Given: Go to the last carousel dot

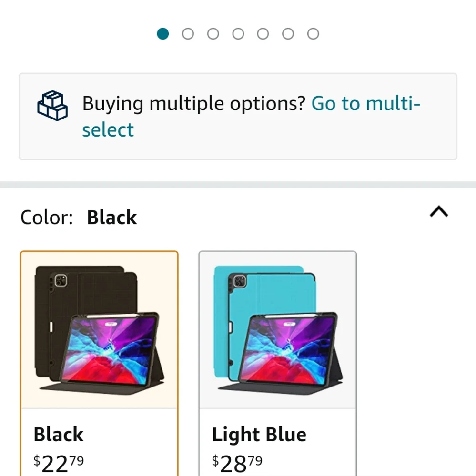Looking at the screenshot, I should pos(313,34).
